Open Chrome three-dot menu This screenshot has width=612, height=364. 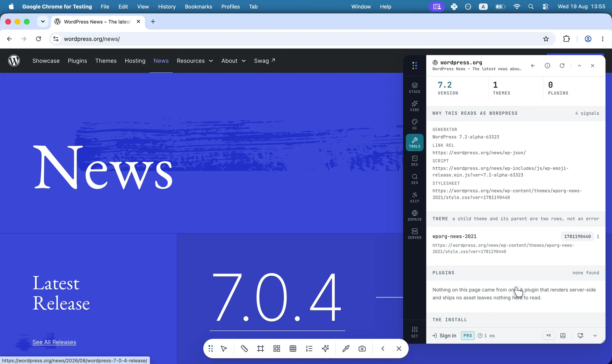[602, 39]
